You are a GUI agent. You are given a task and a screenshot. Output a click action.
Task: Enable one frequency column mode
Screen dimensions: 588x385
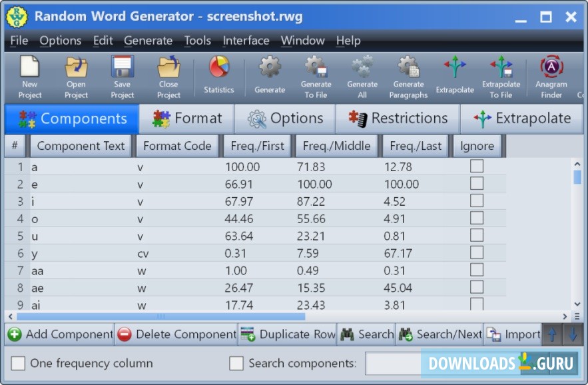[17, 363]
